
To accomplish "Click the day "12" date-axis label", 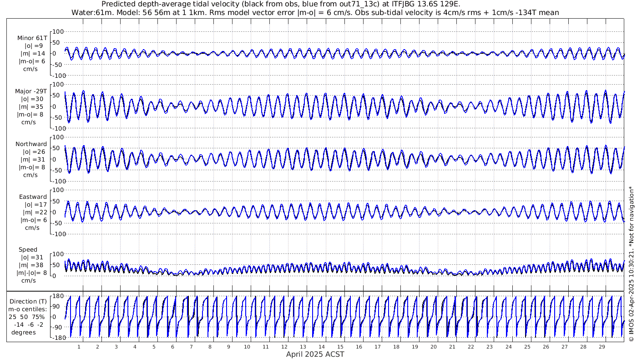I will (x=284, y=347).
